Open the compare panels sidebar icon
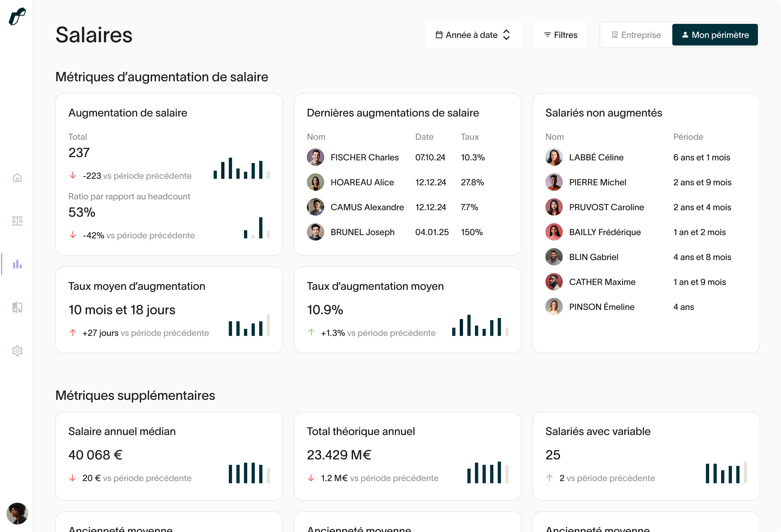This screenshot has height=532, width=781. coord(17,307)
